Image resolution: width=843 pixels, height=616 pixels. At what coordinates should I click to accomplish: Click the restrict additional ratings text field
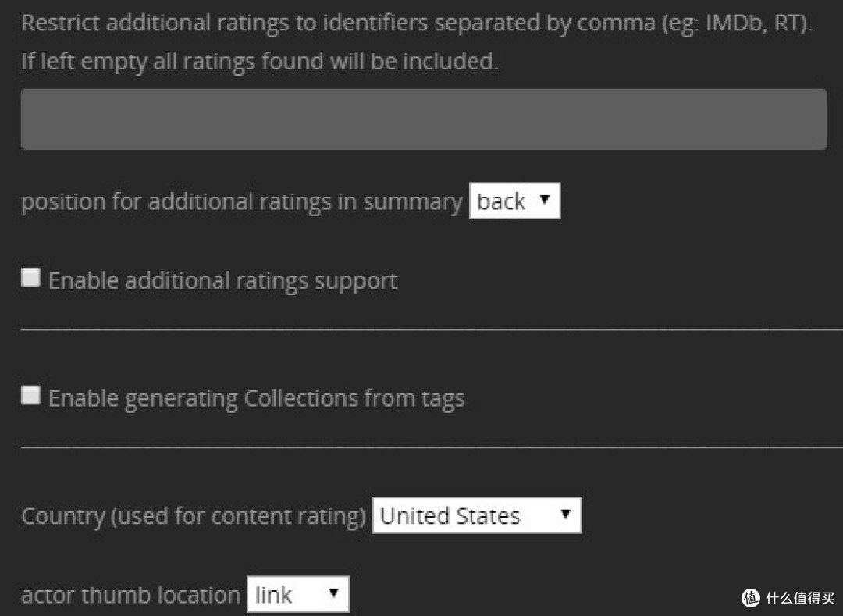click(423, 119)
